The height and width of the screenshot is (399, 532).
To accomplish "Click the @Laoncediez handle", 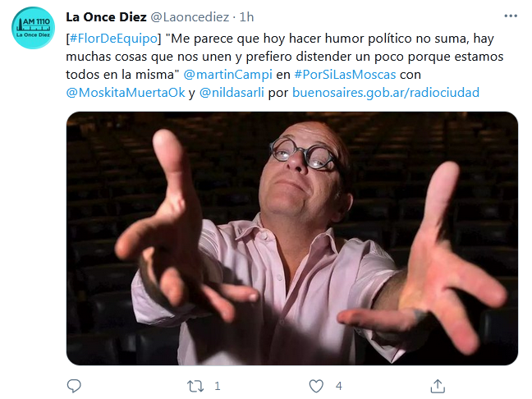I will click(x=190, y=17).
